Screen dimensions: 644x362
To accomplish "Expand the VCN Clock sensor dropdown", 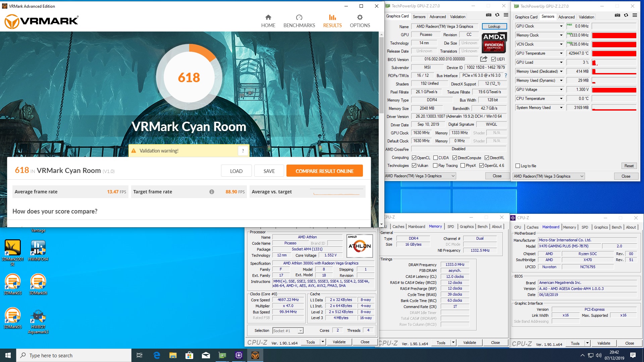I will click(561, 44).
